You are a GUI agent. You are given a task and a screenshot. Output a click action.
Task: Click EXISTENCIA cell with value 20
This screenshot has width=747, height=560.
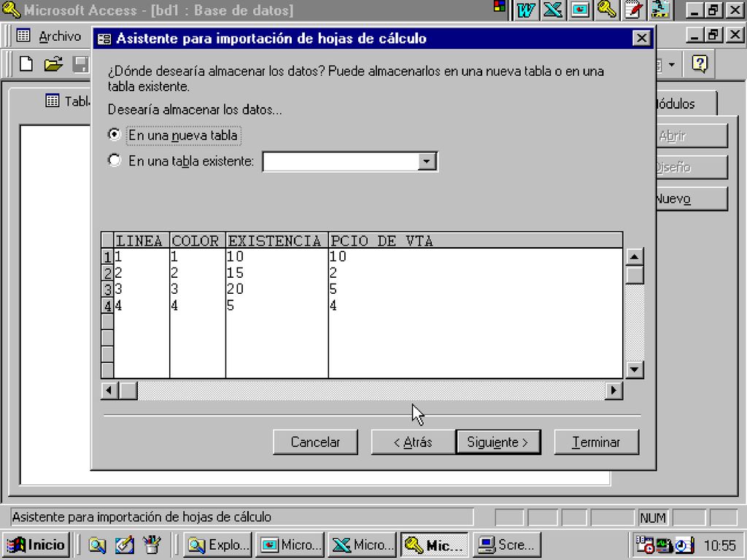[x=276, y=289]
